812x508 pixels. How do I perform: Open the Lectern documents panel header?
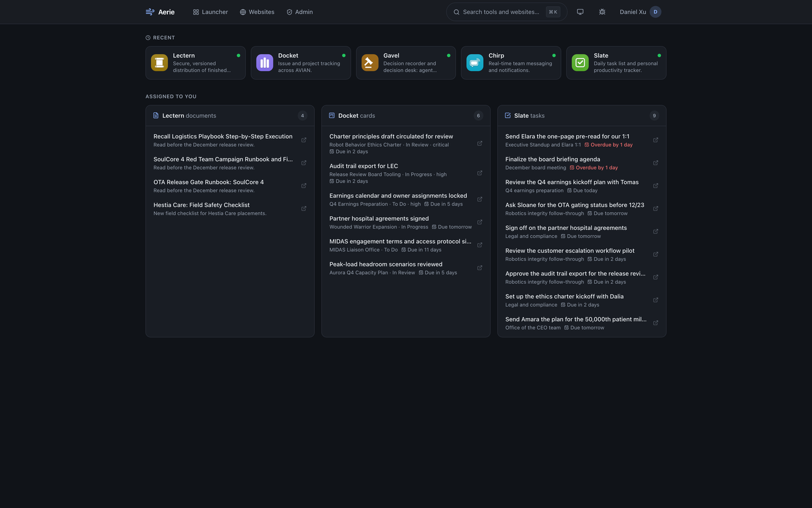pos(230,116)
